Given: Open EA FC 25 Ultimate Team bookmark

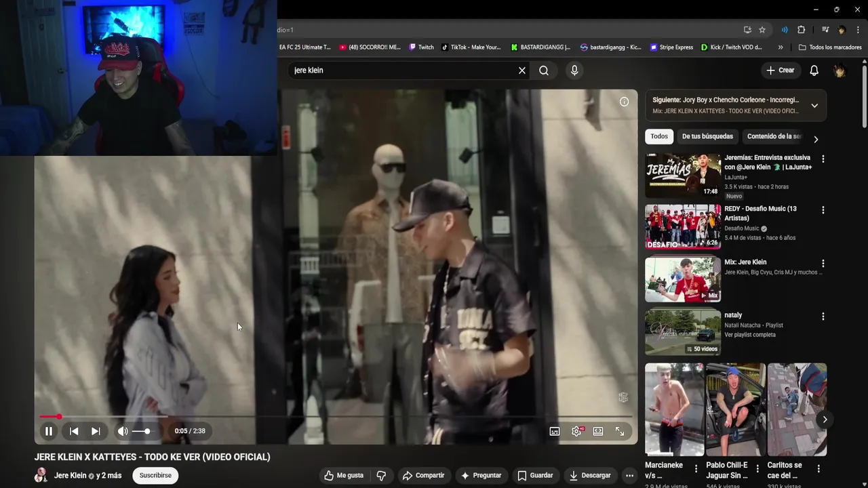Looking at the screenshot, I should point(304,47).
